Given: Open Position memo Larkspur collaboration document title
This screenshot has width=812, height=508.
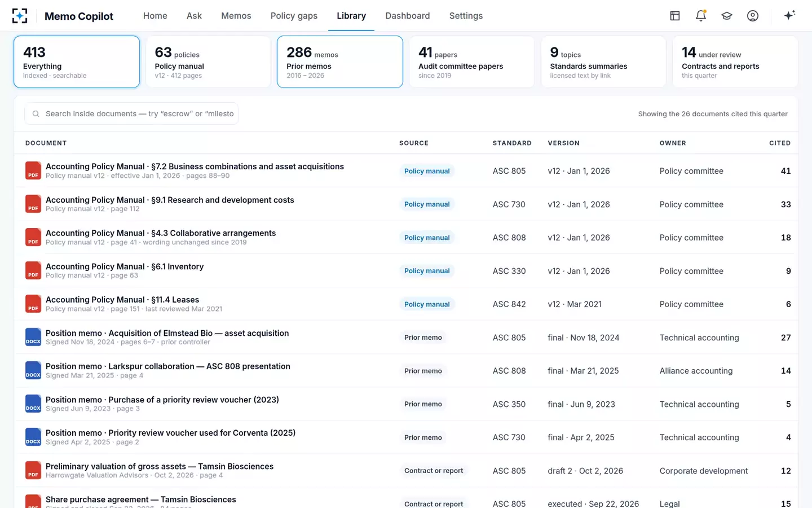Looking at the screenshot, I should point(168,366).
